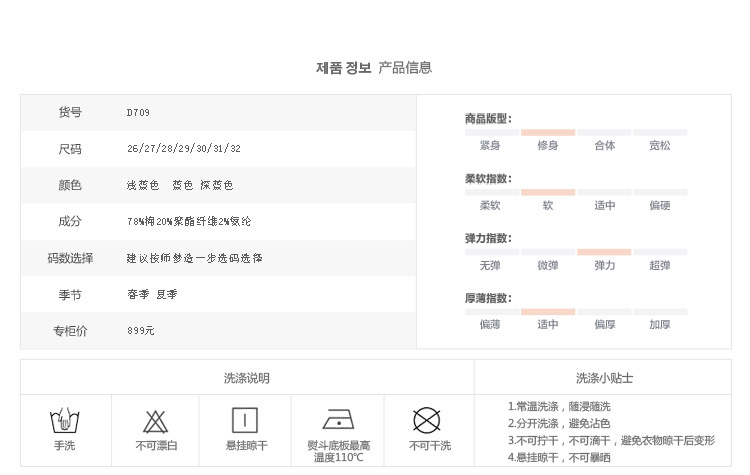This screenshot has width=750, height=475.
Task: Click the hand wash icon
Action: tap(65, 420)
